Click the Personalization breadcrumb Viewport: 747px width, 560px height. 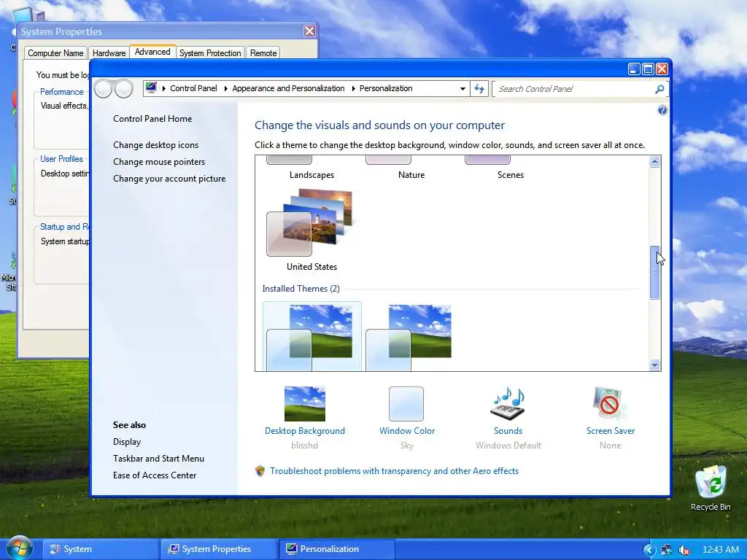coord(386,88)
